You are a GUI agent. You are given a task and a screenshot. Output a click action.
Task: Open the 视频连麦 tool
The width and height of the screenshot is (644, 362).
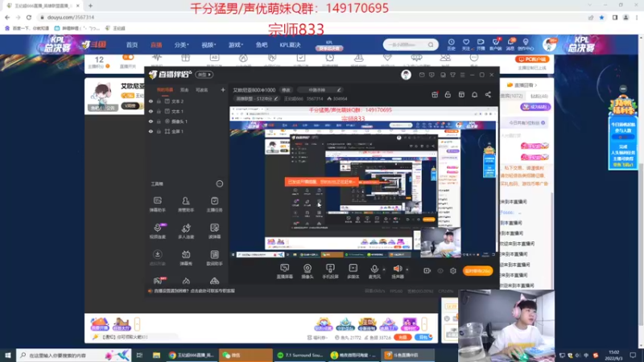(157, 231)
